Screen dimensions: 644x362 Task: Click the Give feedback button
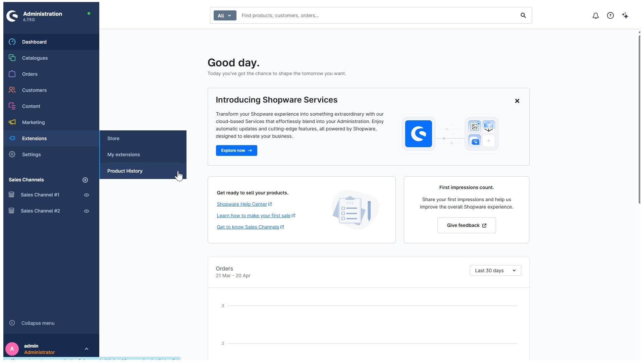[467, 225]
